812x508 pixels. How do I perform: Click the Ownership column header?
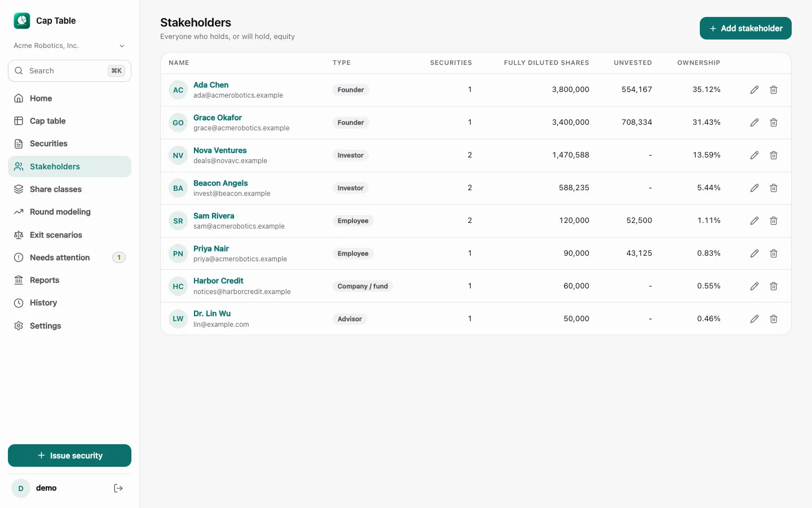coord(699,63)
